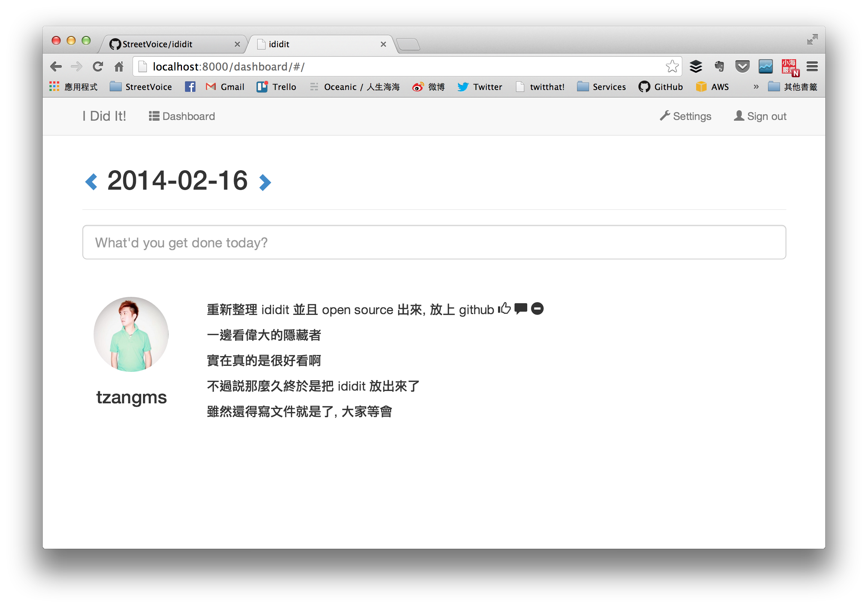This screenshot has height=608, width=868.
Task: Open the Chrome hamburger menu
Action: pyautogui.click(x=812, y=67)
